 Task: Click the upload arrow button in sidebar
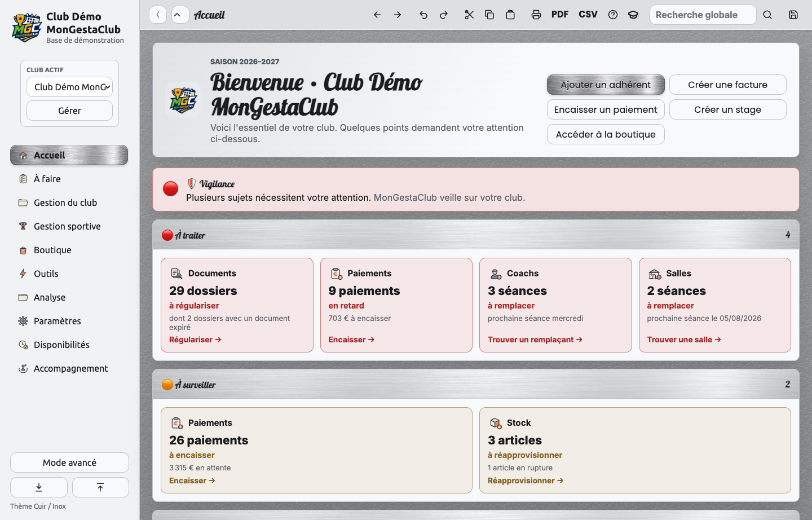tap(100, 487)
